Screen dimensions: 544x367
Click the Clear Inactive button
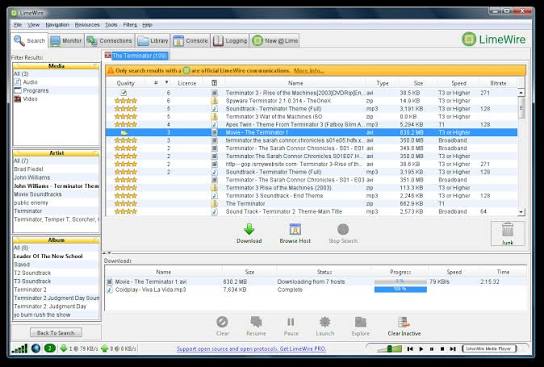[404, 326]
